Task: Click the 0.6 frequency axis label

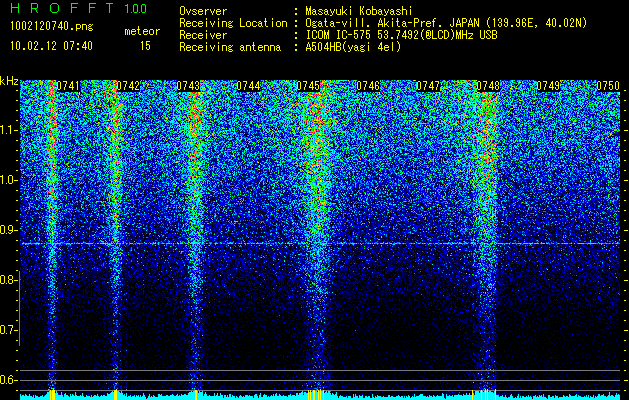Action: (x=8, y=380)
